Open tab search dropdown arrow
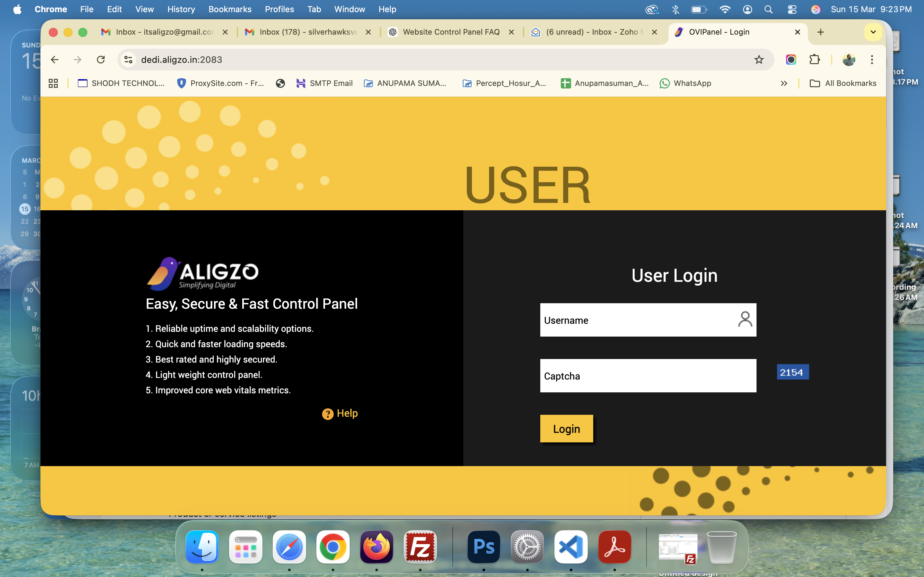Image resolution: width=924 pixels, height=577 pixels. (x=873, y=32)
